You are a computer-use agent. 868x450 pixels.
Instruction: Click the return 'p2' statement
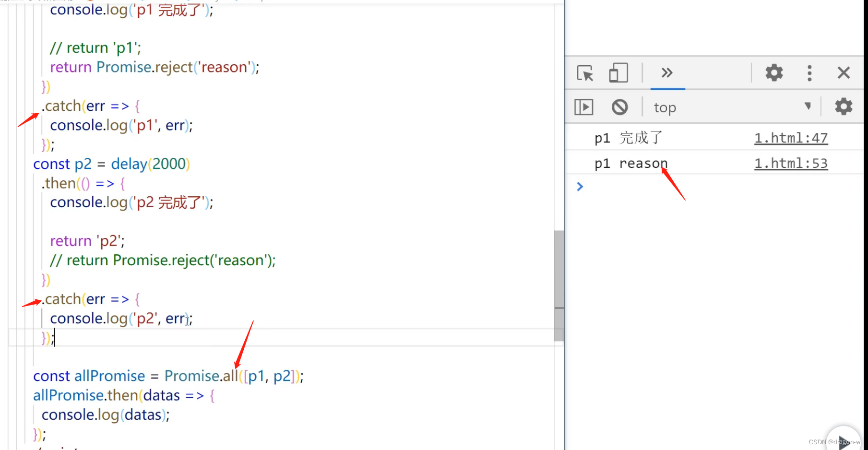click(87, 241)
